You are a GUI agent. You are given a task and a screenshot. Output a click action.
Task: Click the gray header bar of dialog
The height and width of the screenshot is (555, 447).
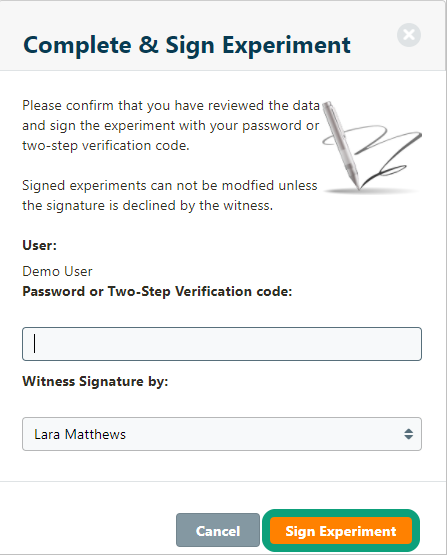[223, 35]
